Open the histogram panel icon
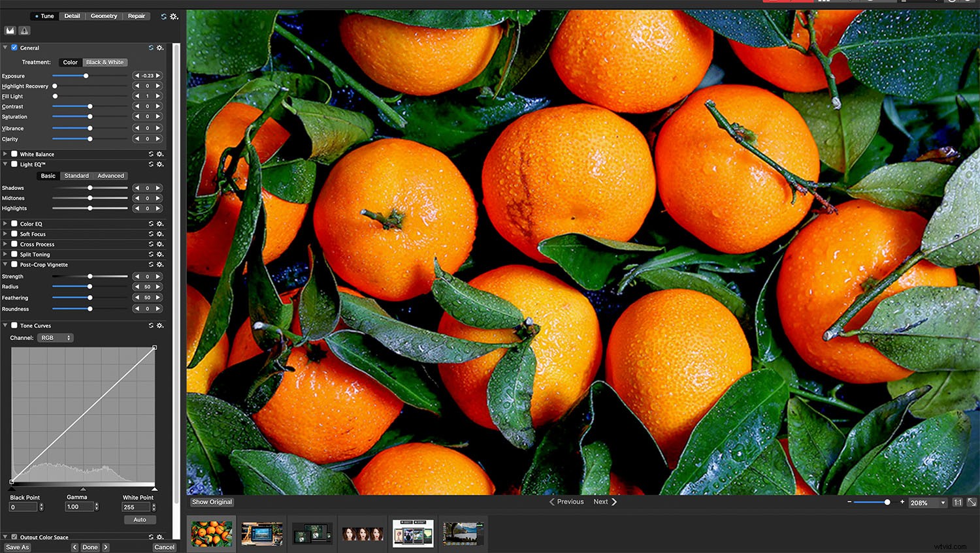Image resolution: width=980 pixels, height=553 pixels. (x=10, y=30)
